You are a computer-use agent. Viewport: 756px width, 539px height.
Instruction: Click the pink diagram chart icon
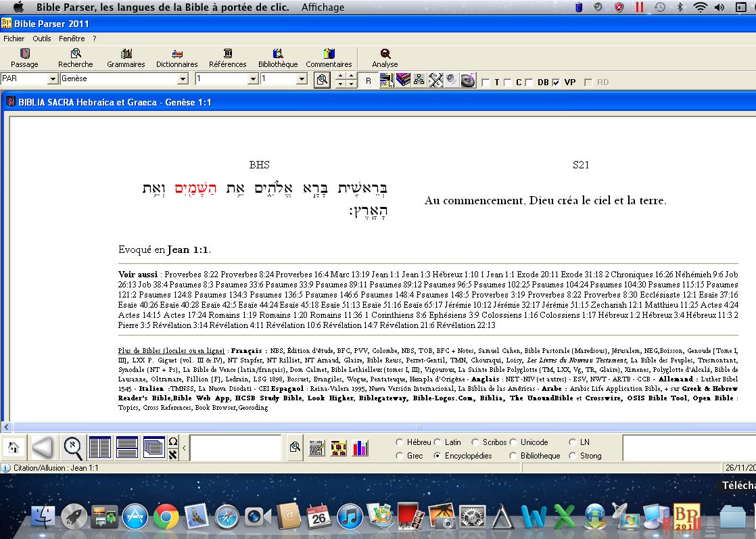click(339, 448)
